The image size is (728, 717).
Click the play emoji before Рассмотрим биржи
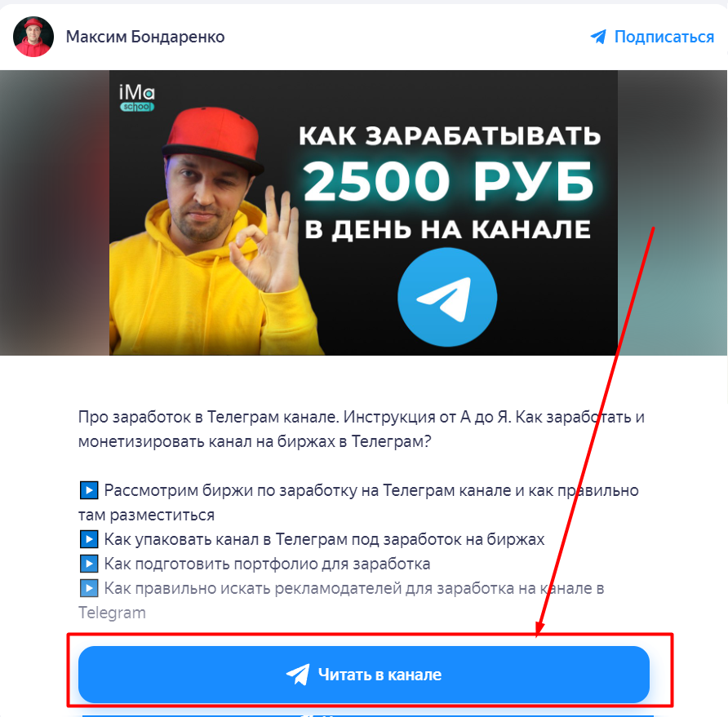89,490
